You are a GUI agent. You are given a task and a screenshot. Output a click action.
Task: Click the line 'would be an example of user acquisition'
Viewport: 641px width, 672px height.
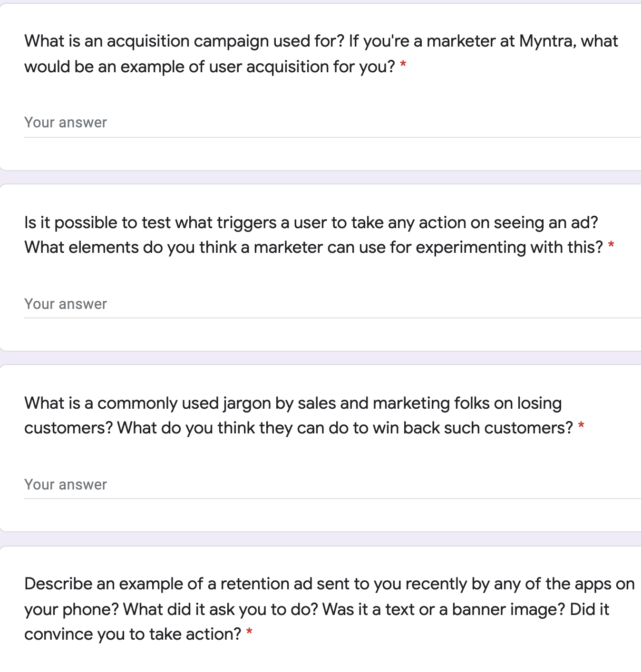[210, 67]
